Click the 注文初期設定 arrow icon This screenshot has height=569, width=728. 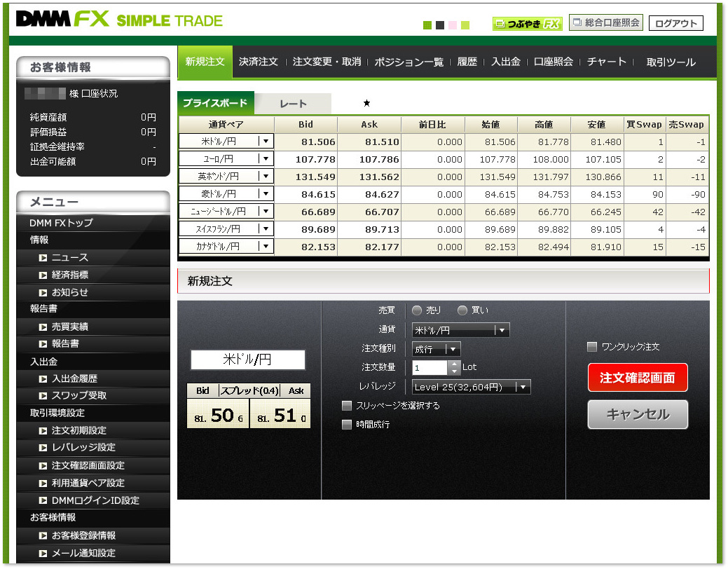point(43,430)
